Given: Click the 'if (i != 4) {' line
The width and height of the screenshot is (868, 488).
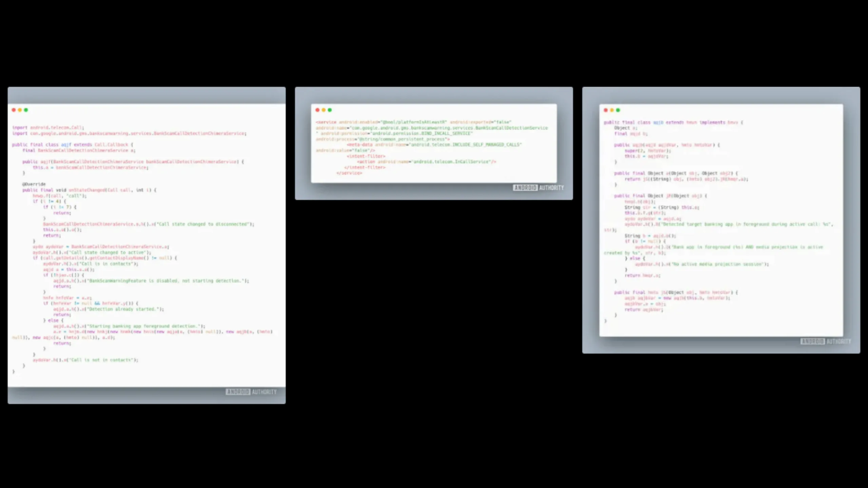Looking at the screenshot, I should [x=50, y=201].
